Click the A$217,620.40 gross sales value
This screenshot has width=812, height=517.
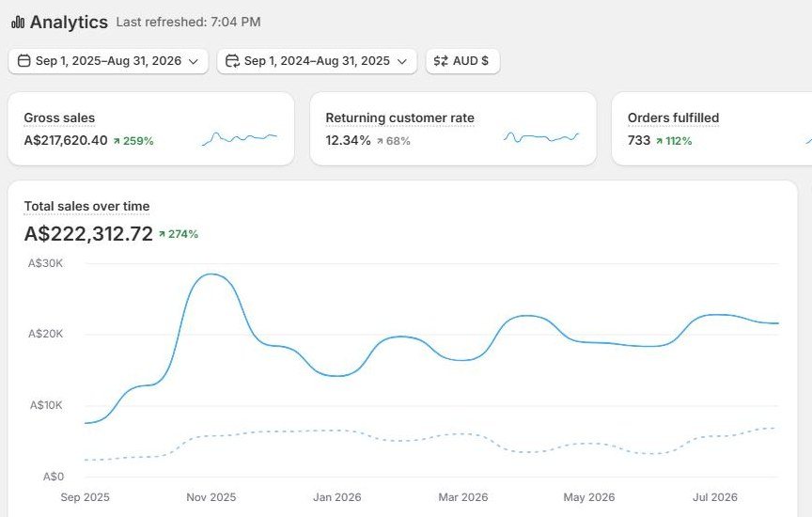[66, 140]
